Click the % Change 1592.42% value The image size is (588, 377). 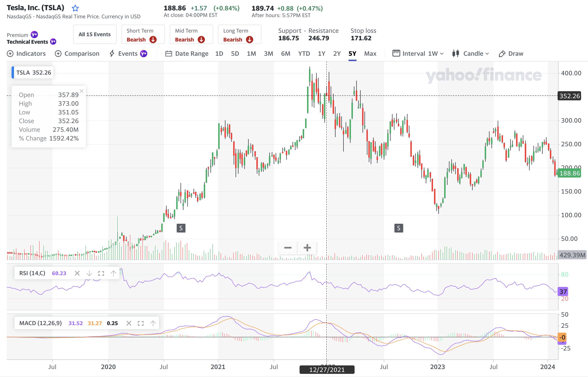[64, 138]
